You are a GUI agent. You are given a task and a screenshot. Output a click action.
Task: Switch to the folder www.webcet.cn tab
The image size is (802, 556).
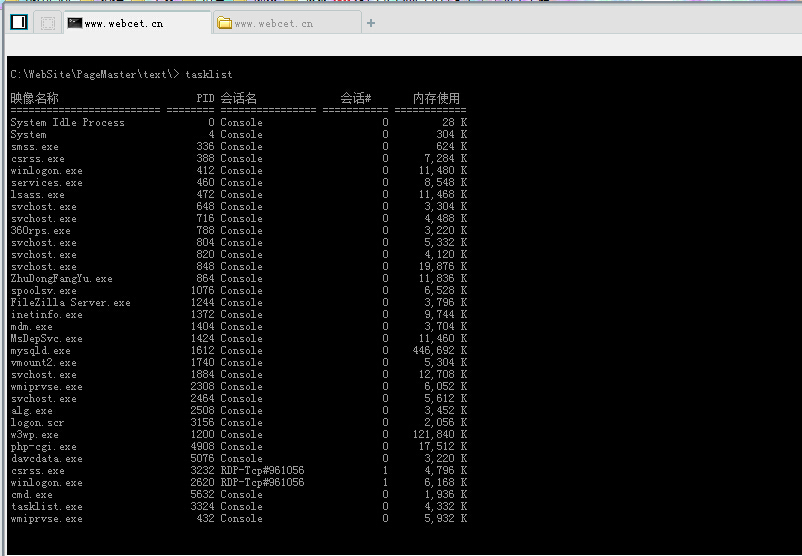pos(287,23)
